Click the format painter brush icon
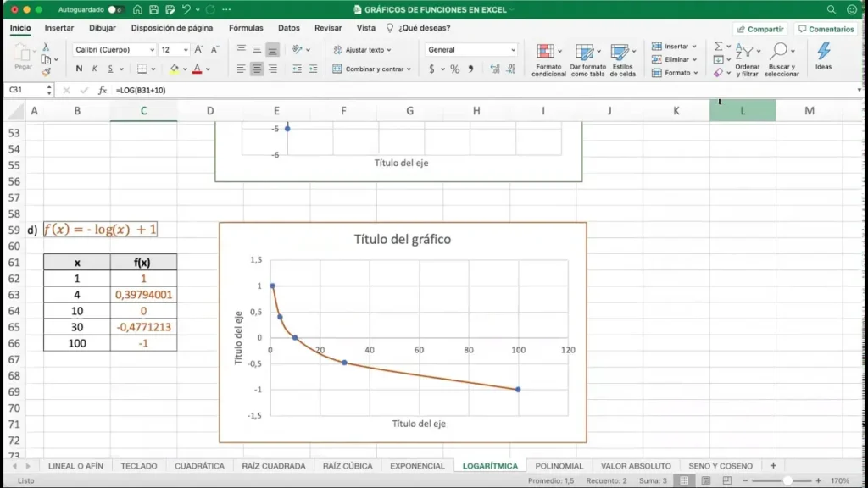The width and height of the screenshot is (868, 488). click(46, 73)
